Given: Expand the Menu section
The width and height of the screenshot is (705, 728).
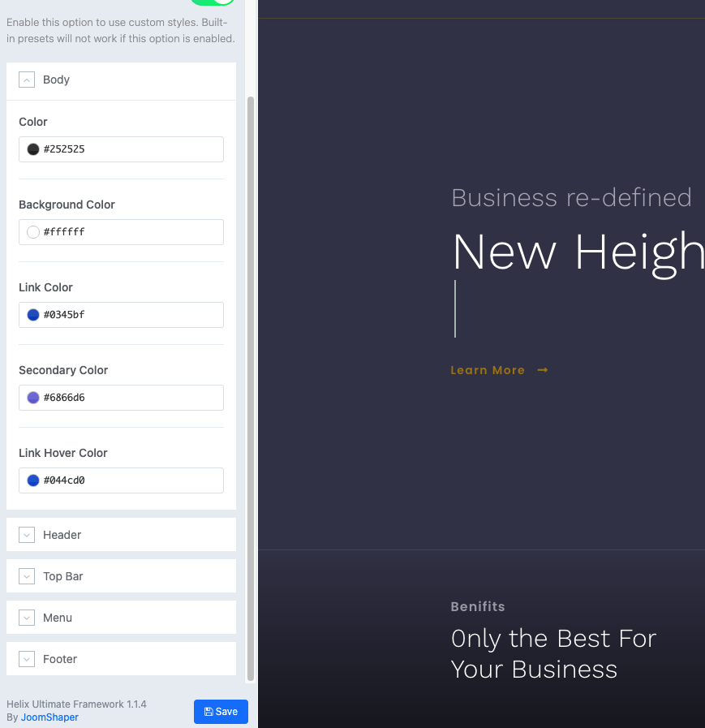Looking at the screenshot, I should (27, 618).
